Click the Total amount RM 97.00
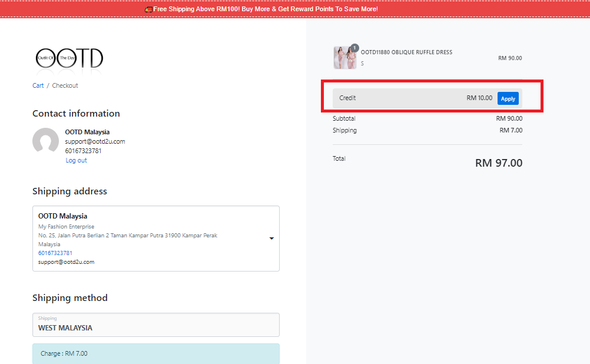 [499, 163]
